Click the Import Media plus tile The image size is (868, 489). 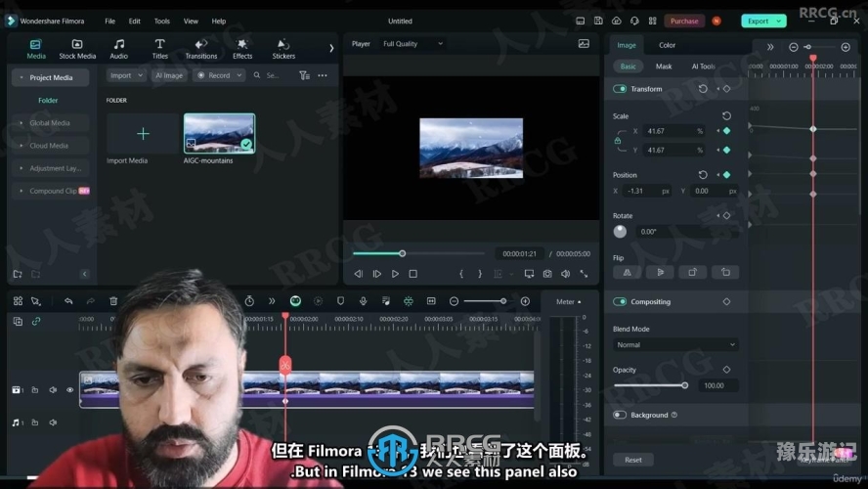click(143, 133)
